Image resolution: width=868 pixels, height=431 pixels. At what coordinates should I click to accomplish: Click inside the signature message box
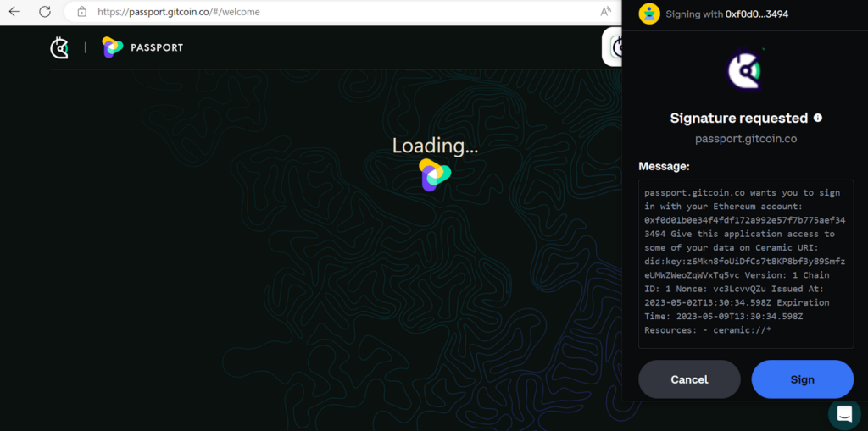click(x=746, y=264)
